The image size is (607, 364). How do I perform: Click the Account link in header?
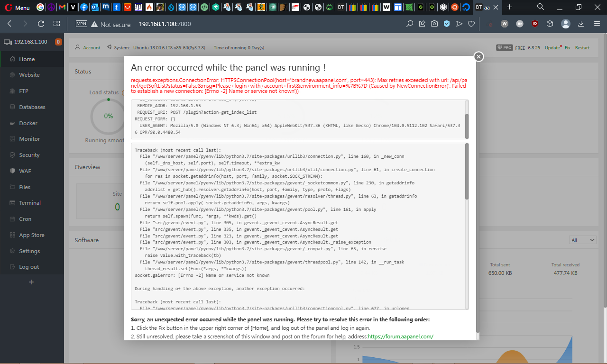tap(92, 47)
